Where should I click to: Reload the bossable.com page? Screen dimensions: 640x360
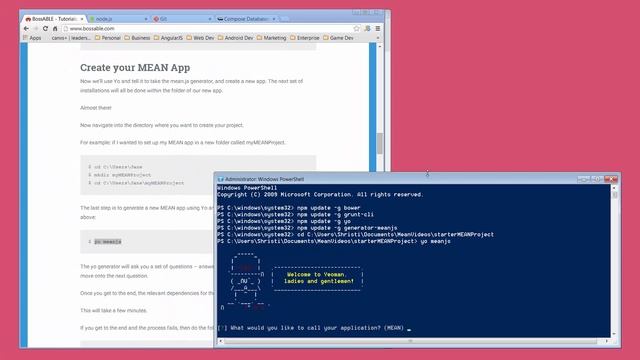[45, 29]
